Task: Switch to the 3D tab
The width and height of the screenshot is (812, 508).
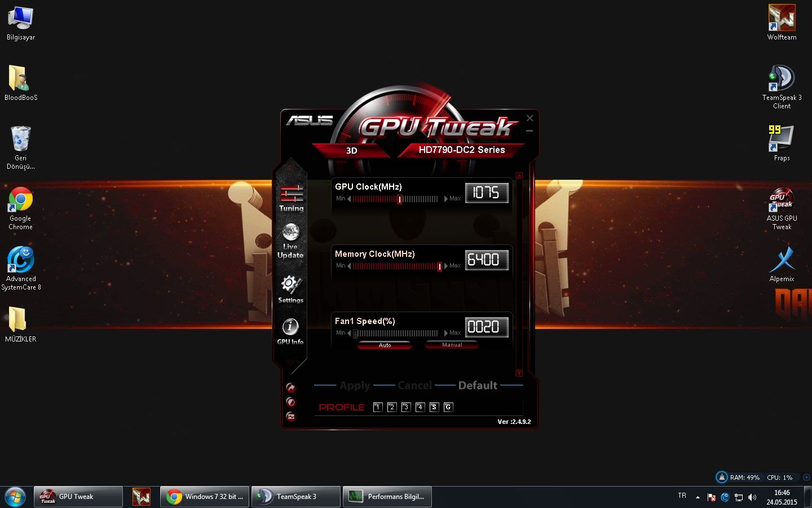Action: 351,151
